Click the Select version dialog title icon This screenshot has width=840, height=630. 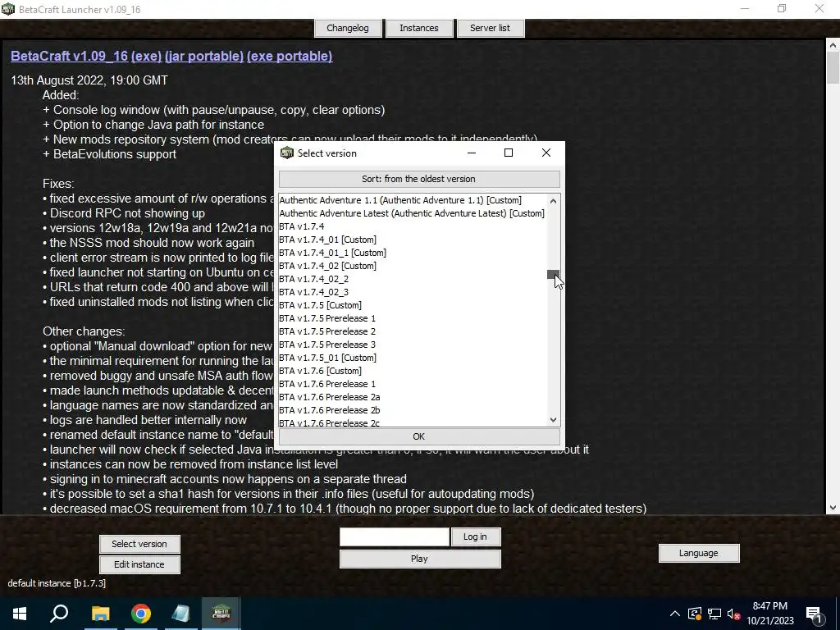287,153
